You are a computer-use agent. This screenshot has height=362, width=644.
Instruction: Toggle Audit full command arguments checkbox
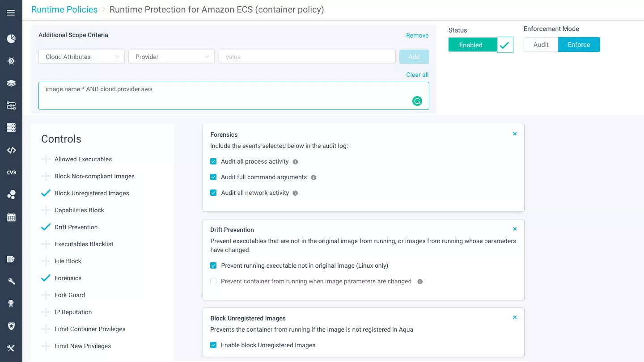pos(213,177)
